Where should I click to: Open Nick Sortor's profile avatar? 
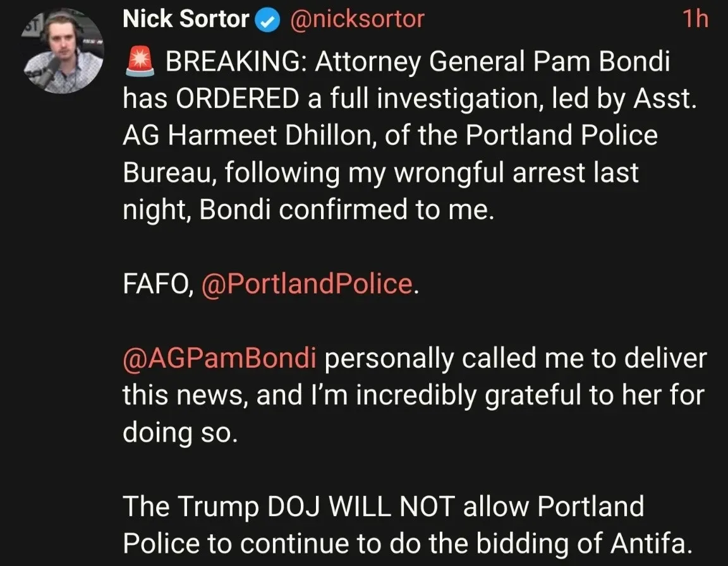tap(63, 53)
